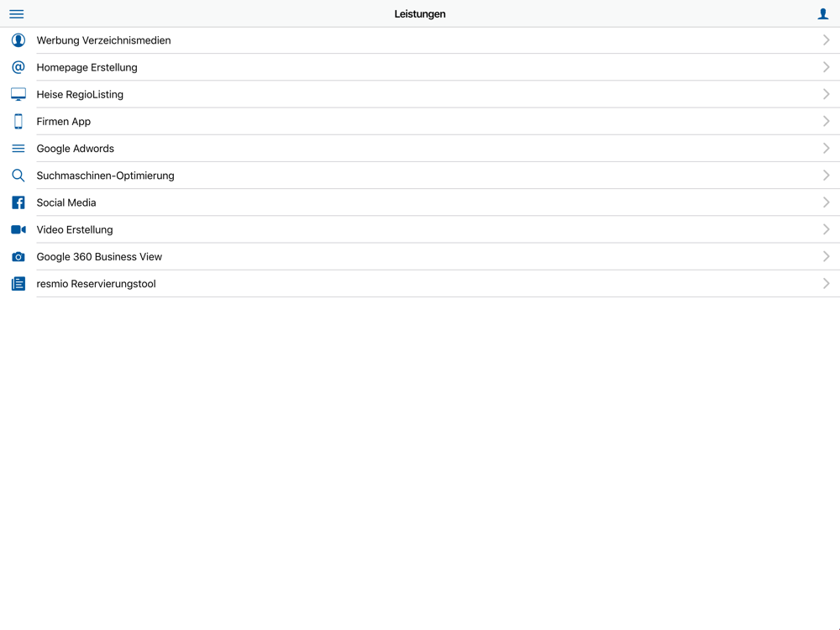Click the Heise RegioListing monitor icon
Image resolution: width=840 pixels, height=630 pixels.
(x=18, y=94)
